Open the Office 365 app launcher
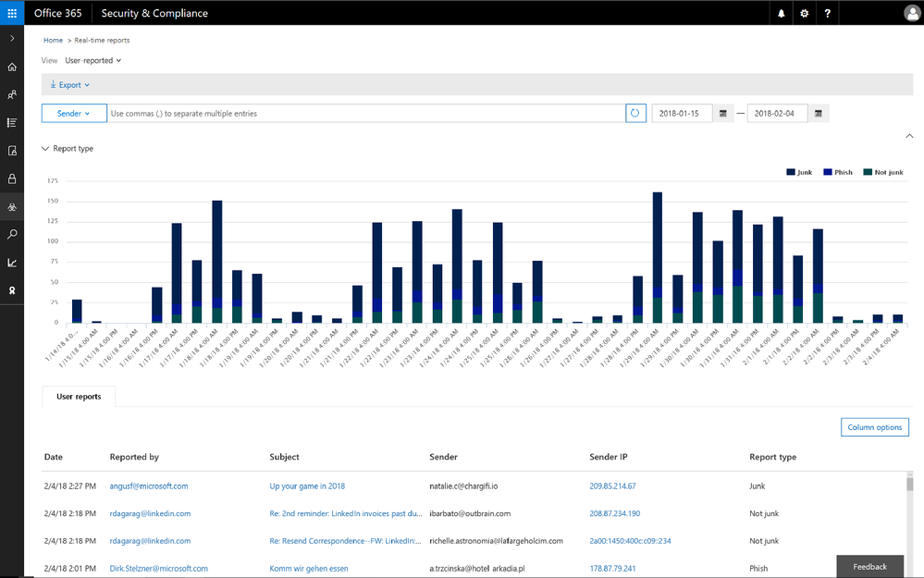924x578 pixels. [12, 13]
